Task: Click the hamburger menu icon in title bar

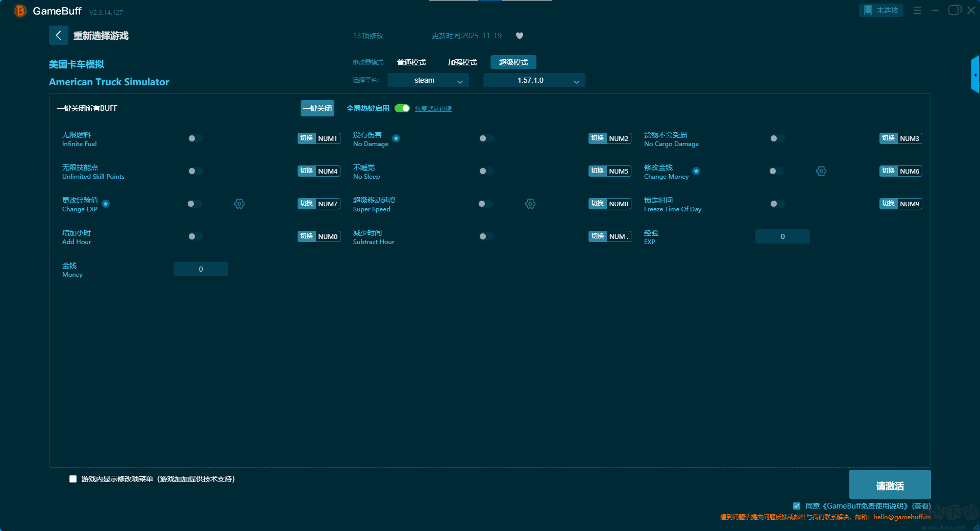Action: point(917,10)
